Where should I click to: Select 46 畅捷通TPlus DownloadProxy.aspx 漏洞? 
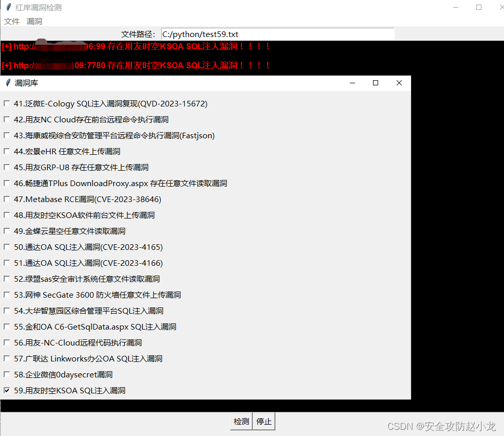(7, 183)
